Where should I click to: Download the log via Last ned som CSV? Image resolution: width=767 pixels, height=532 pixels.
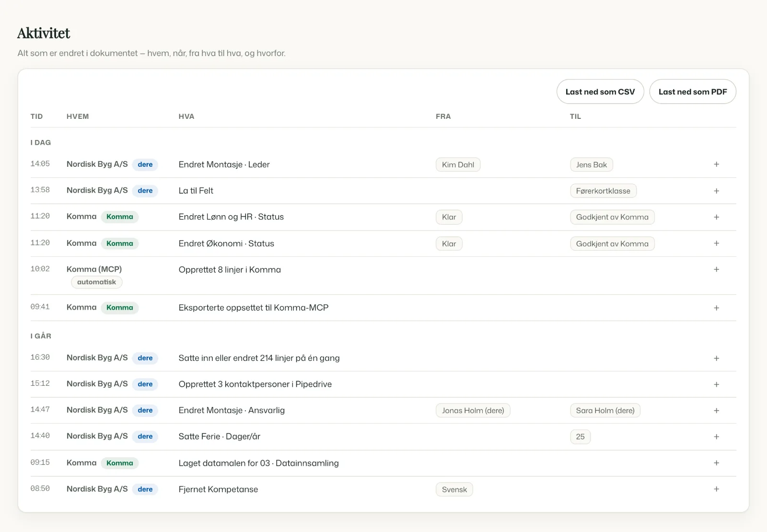(600, 92)
